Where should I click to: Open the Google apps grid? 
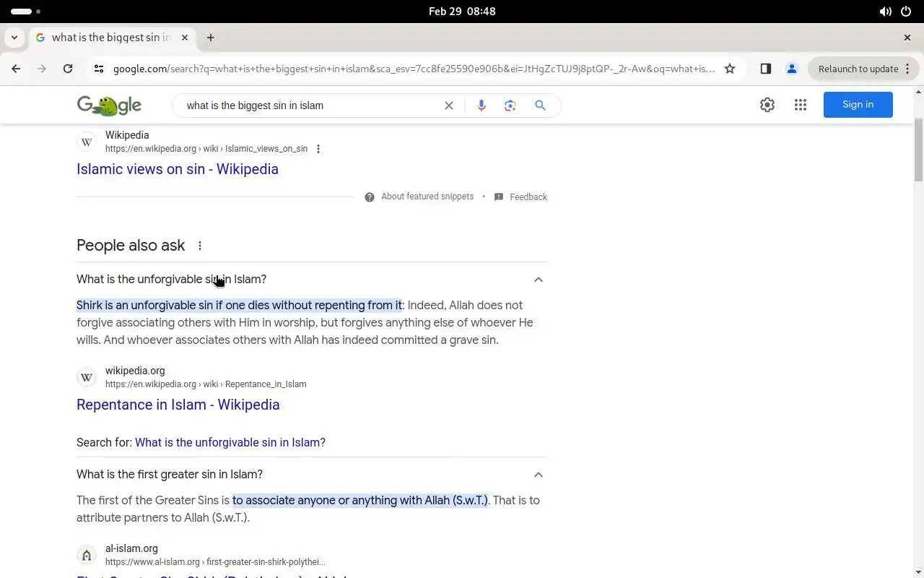tap(801, 105)
